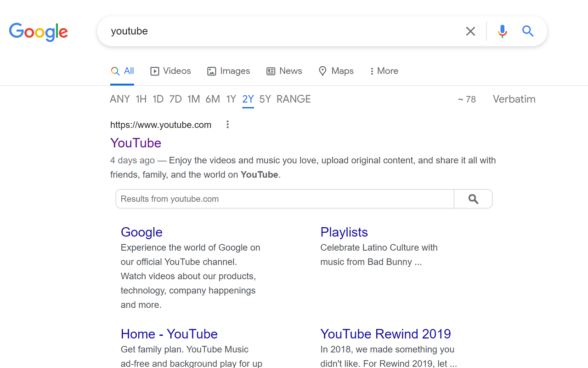Switch to the Maps tab
Image resolution: width=588 pixels, height=368 pixels.
point(336,71)
